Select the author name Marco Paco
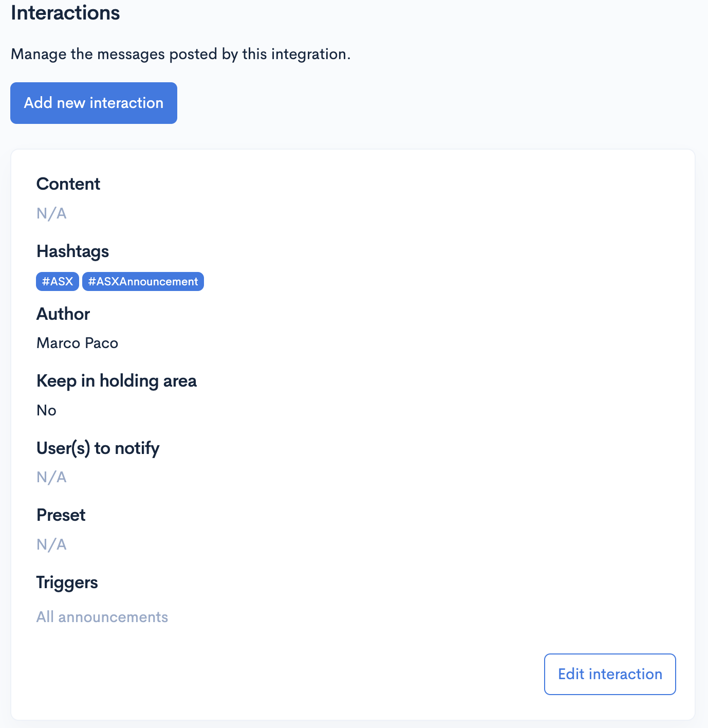 [77, 343]
